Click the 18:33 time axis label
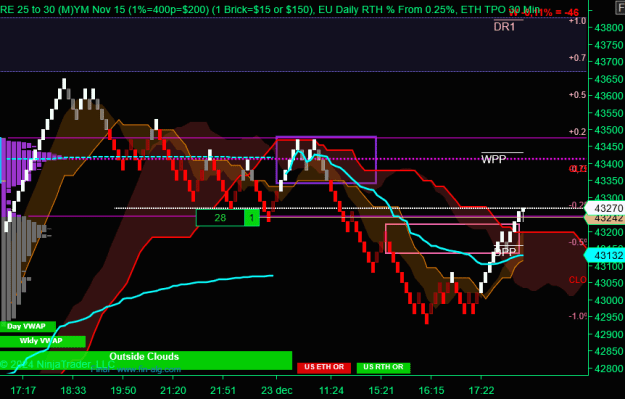 pos(73,390)
